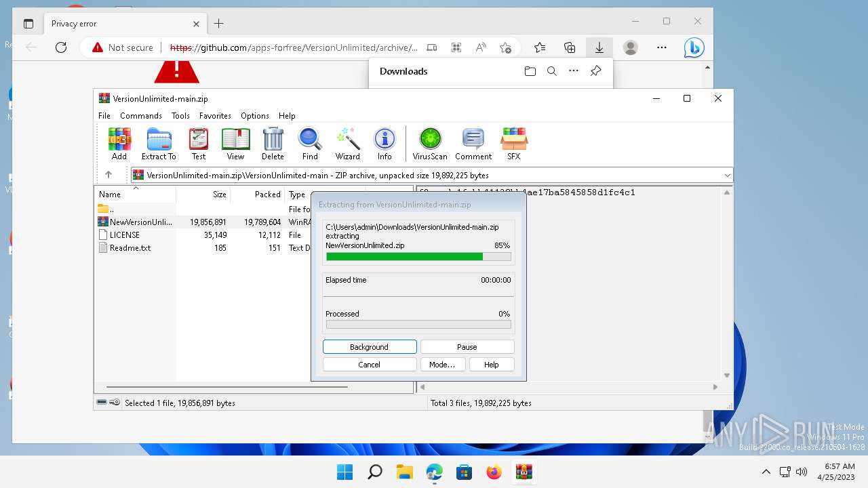Cancel the extraction
This screenshot has height=488, width=868.
[370, 365]
